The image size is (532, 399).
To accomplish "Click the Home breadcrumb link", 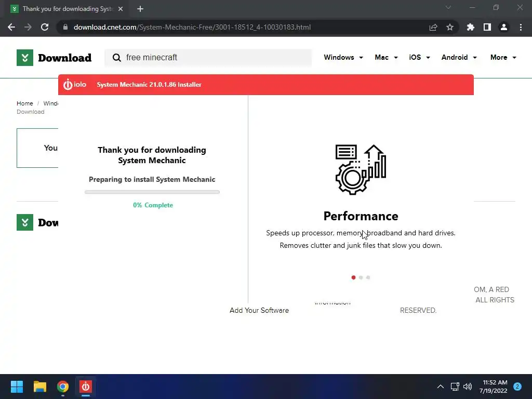I will [25, 103].
